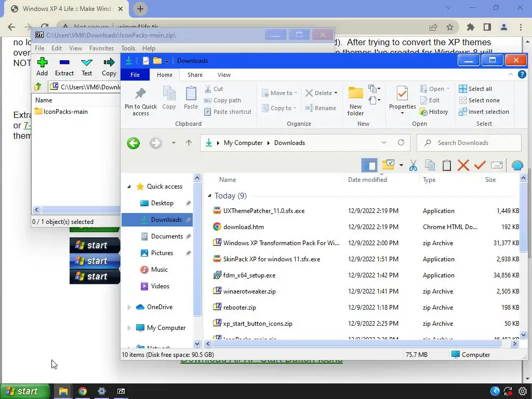Click the clipboard paste icon in classic toolbar
Image resolution: width=532 pixels, height=399 pixels.
click(x=446, y=165)
